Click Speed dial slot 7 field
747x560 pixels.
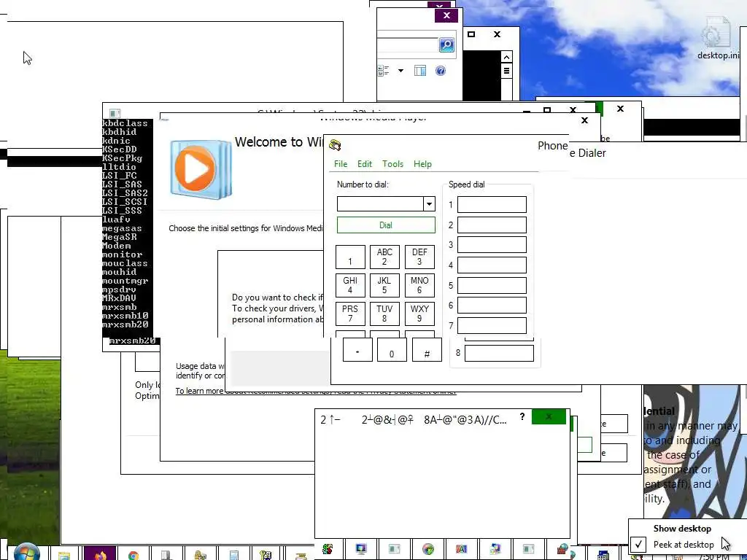(492, 326)
